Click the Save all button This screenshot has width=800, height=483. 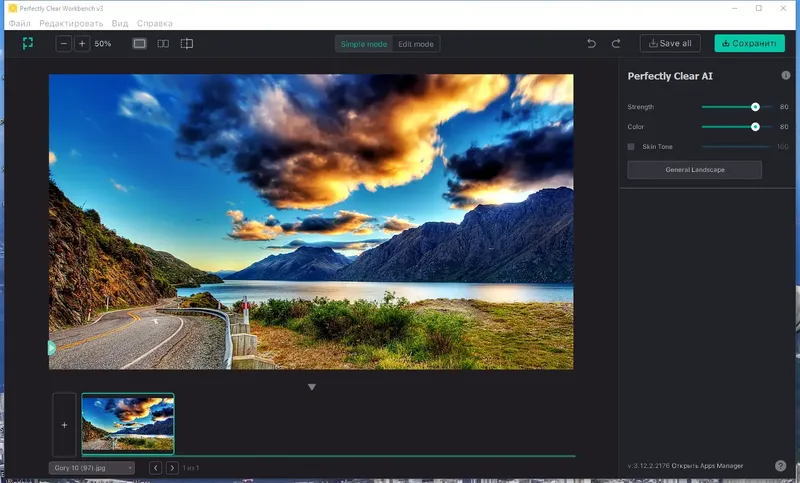click(x=670, y=44)
